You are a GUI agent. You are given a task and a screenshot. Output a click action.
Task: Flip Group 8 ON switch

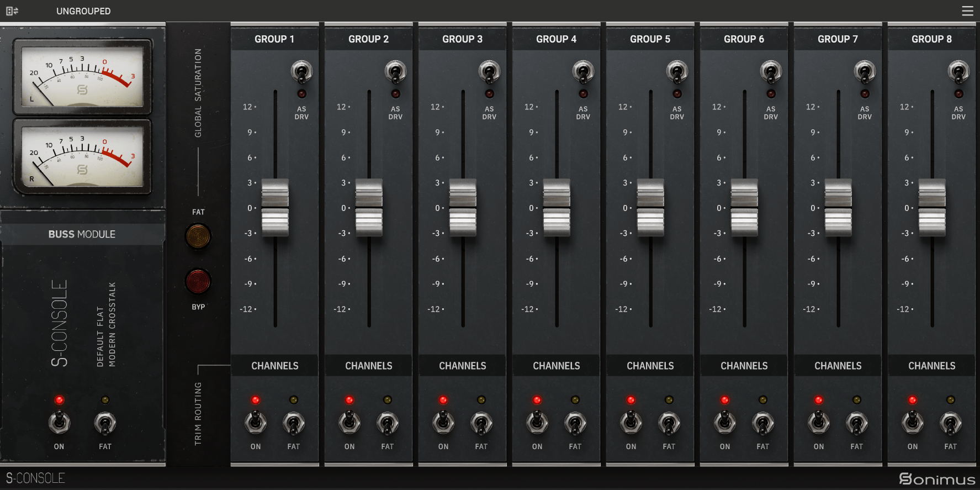click(913, 423)
